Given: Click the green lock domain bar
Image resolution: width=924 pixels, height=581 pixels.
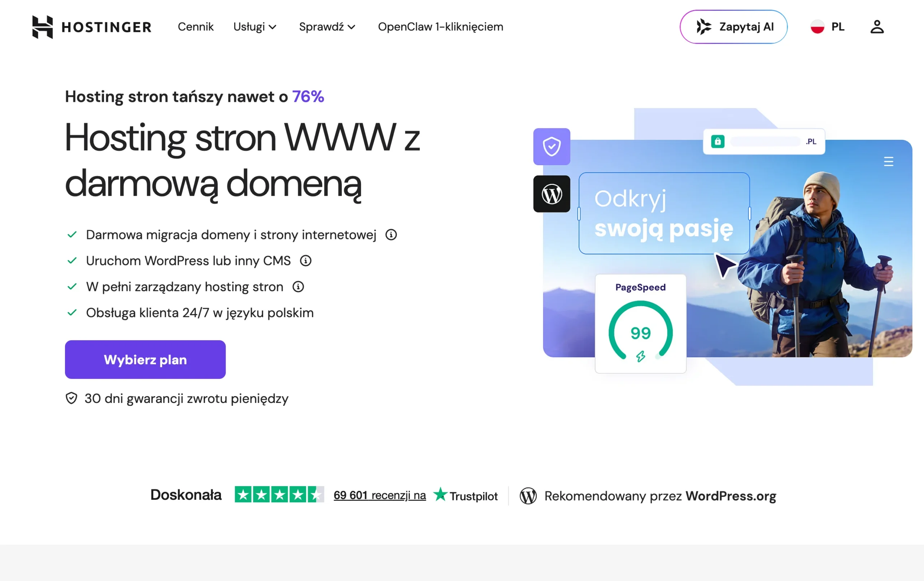Looking at the screenshot, I should click(x=764, y=141).
